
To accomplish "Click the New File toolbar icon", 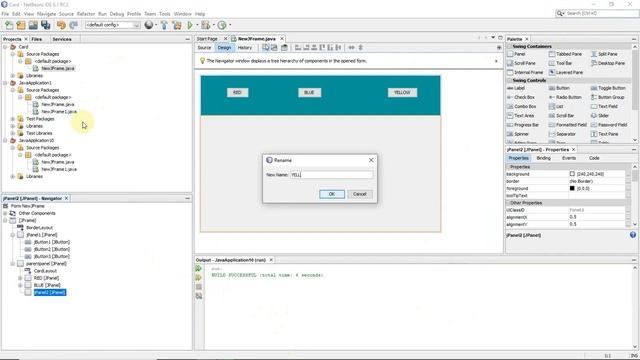I will point(9,25).
